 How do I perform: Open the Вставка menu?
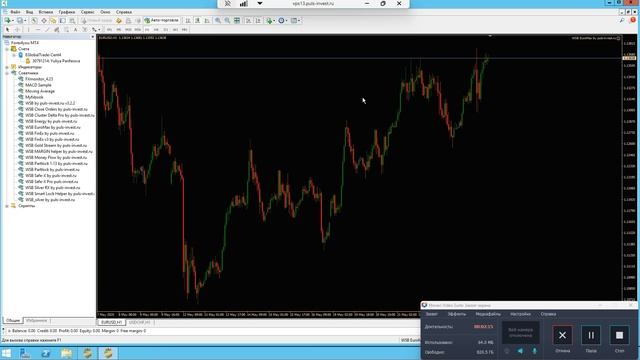point(46,12)
